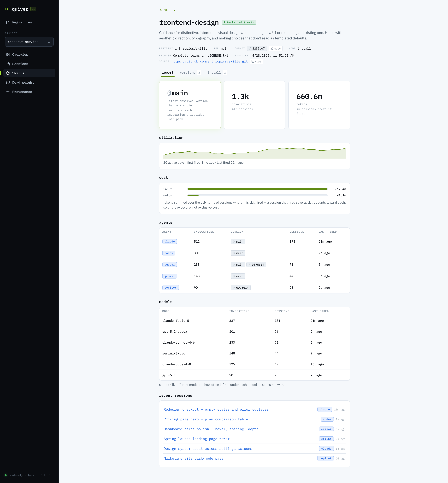Click the input cost progress bar
This screenshot has height=483, width=448.
click(257, 189)
